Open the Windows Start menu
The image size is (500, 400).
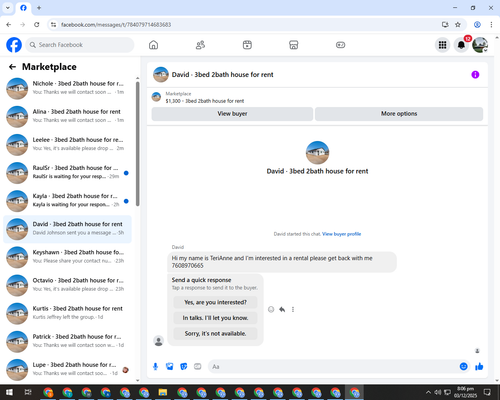[9, 392]
